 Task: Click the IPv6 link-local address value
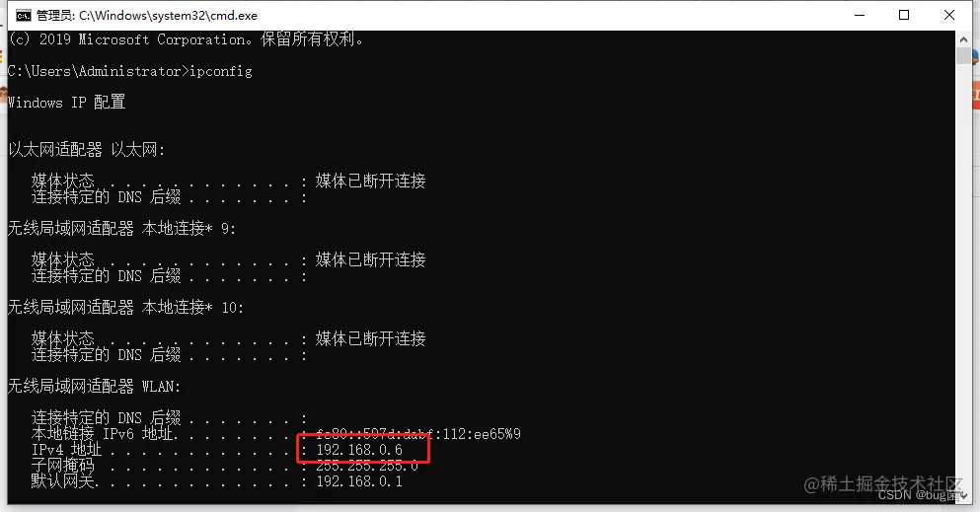coord(418,434)
